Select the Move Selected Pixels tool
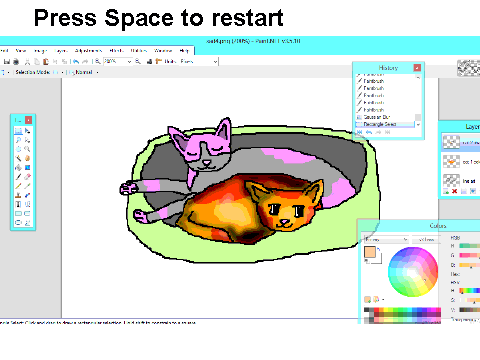480x360 pixels. click(x=27, y=131)
